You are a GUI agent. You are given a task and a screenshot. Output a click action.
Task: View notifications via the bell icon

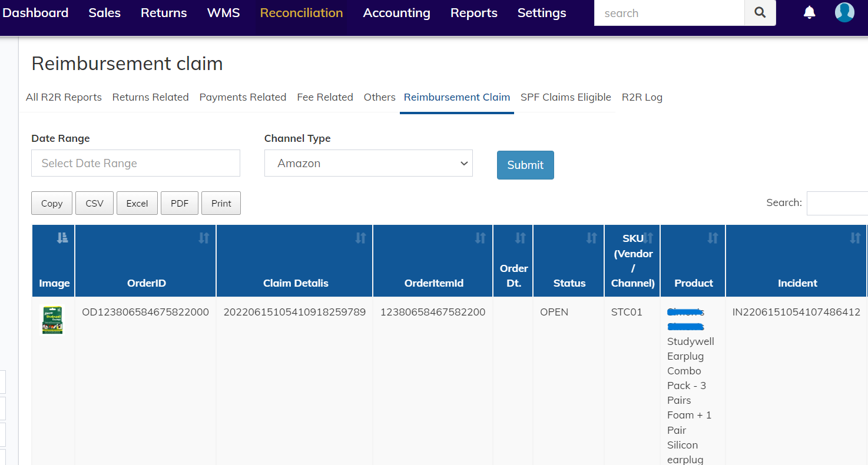[x=809, y=12]
